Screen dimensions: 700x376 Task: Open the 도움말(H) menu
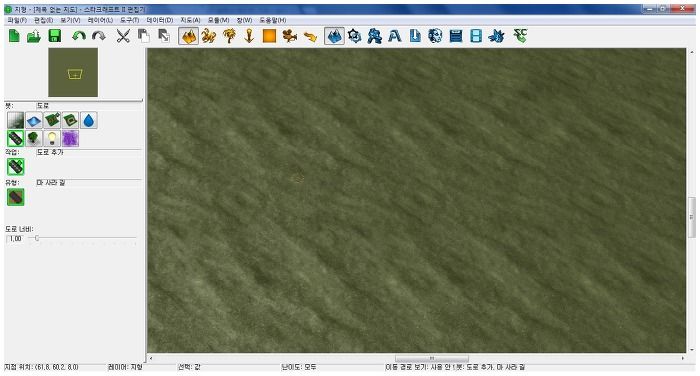coord(273,20)
